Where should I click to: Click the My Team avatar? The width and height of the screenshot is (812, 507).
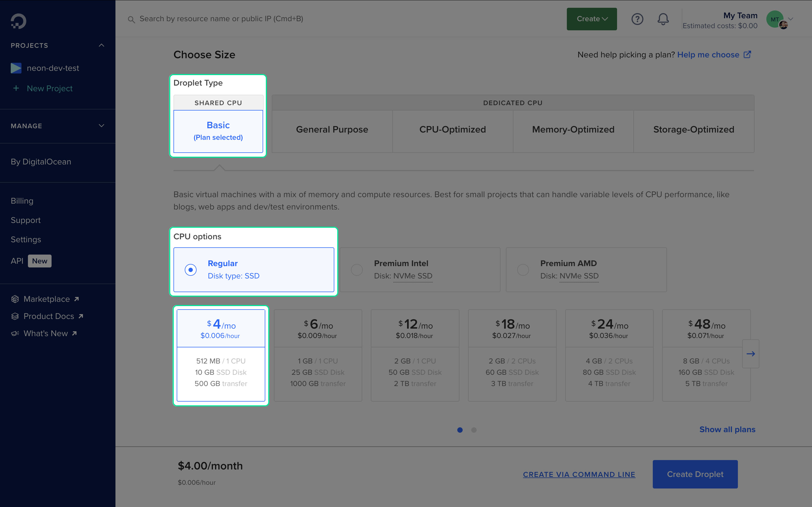tap(775, 19)
